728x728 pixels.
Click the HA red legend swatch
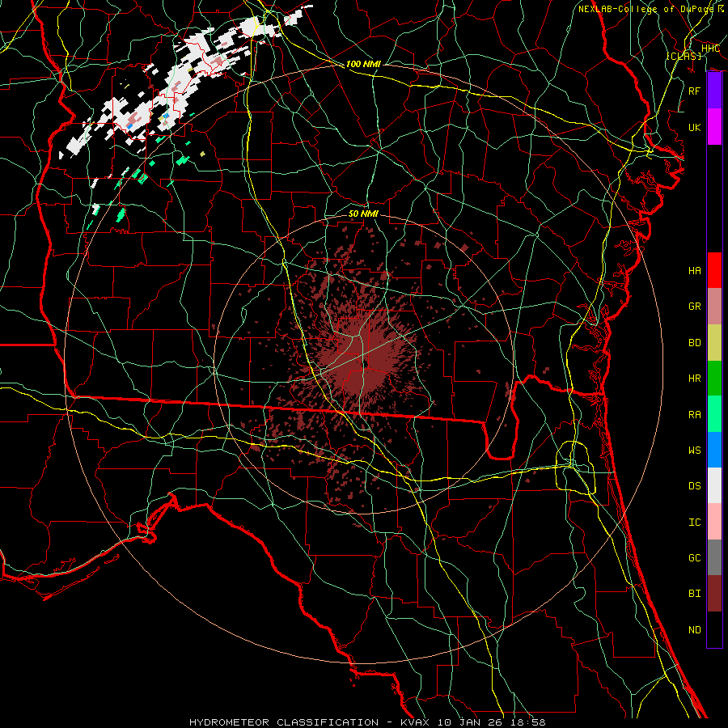coord(714,270)
